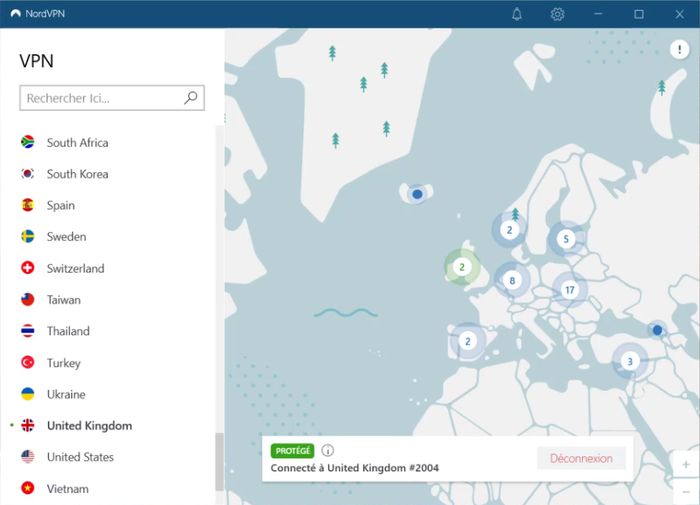
Task: Zoom out the map with minus button
Action: click(x=686, y=492)
